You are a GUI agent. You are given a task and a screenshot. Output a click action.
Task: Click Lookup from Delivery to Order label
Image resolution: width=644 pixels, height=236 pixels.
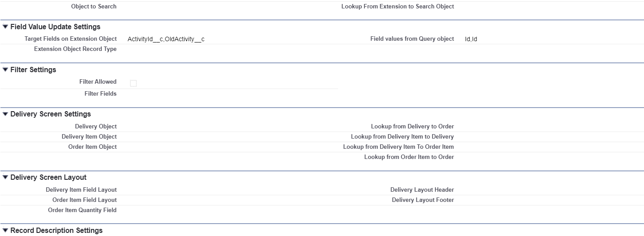(x=412, y=127)
